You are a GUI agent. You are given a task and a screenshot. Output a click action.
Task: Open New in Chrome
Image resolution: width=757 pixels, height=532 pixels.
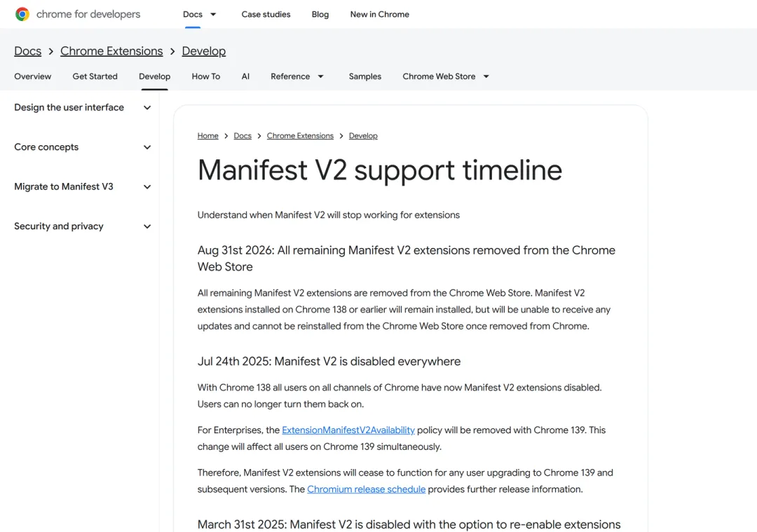click(379, 15)
